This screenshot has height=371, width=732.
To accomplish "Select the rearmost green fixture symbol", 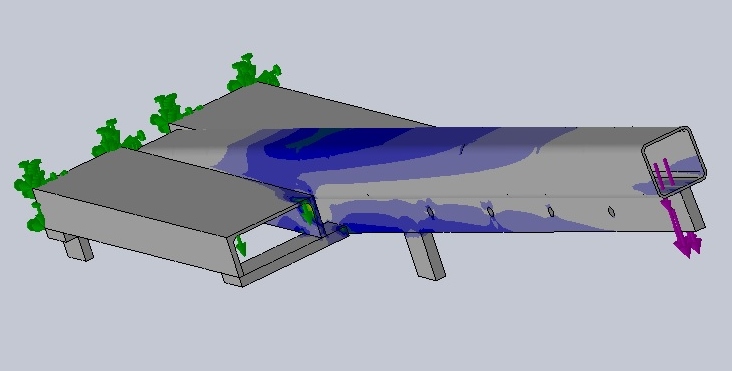I will point(253,72).
